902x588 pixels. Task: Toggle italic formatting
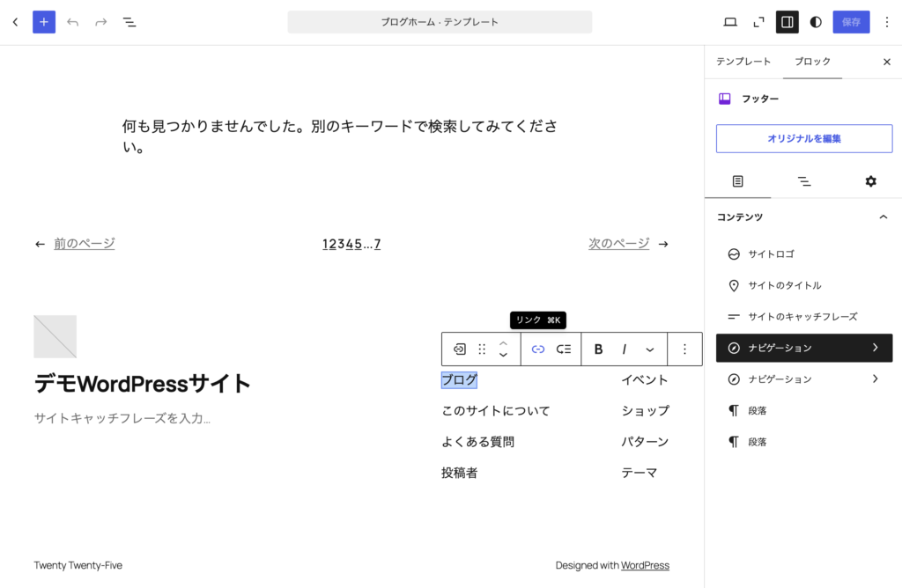click(x=625, y=349)
